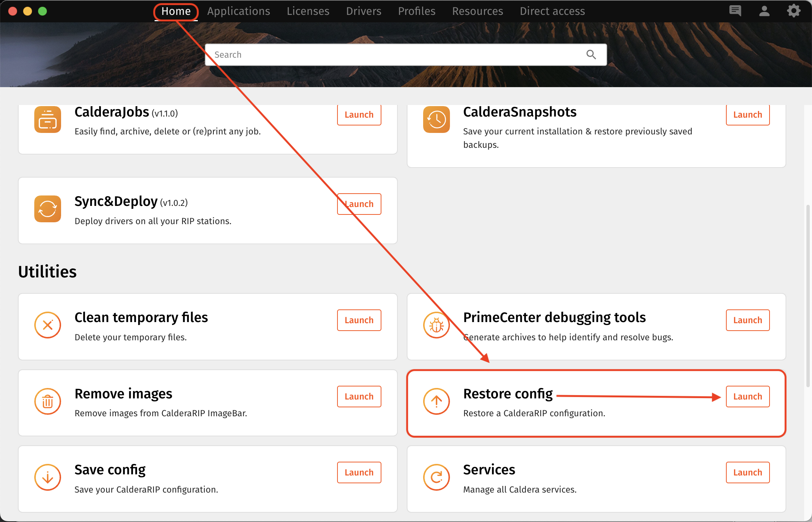Click into the Search field

click(x=395, y=55)
